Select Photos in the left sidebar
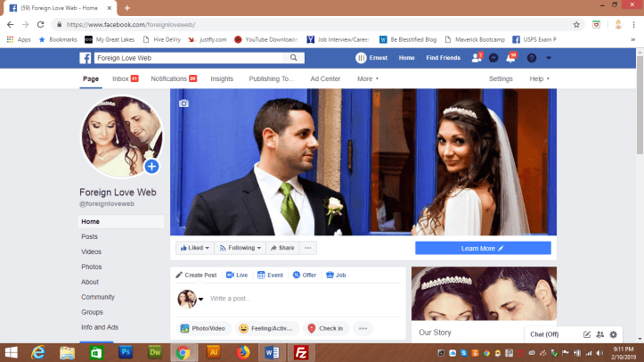 pos(92,267)
